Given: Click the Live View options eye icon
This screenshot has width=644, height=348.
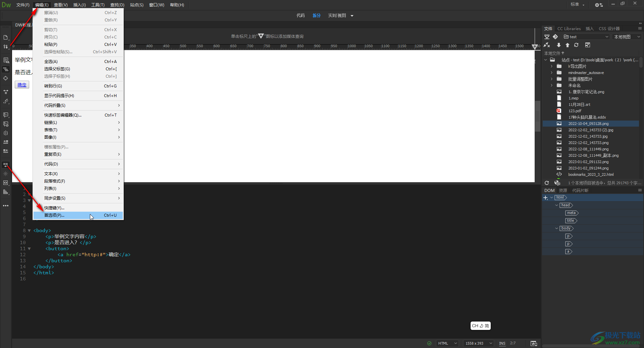Looking at the screenshot, I should pyautogui.click(x=6, y=60).
